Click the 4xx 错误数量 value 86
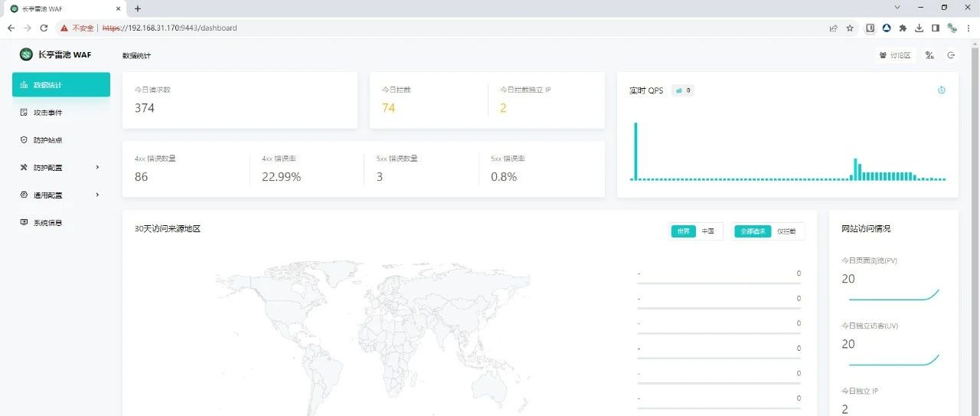980x416 pixels. click(141, 177)
